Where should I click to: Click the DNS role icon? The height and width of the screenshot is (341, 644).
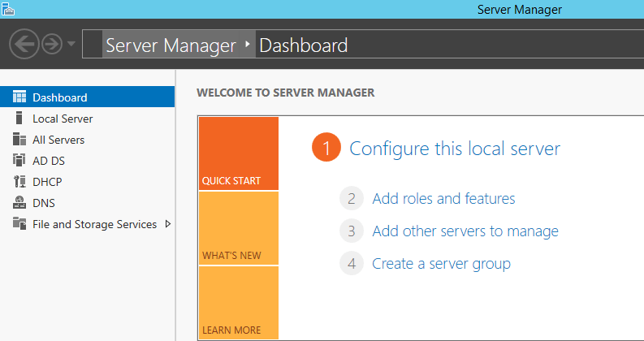pos(19,202)
